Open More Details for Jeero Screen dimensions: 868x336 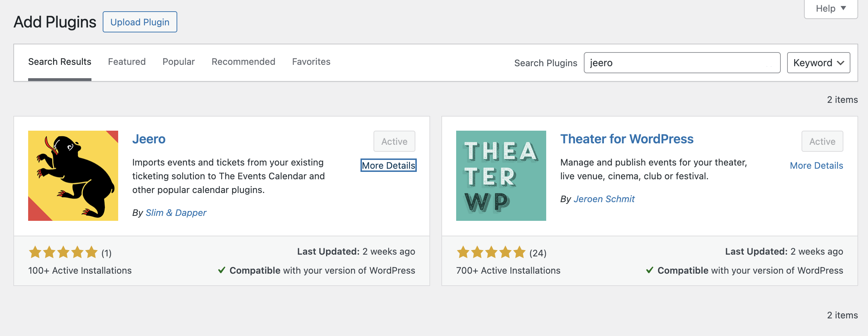(x=389, y=165)
